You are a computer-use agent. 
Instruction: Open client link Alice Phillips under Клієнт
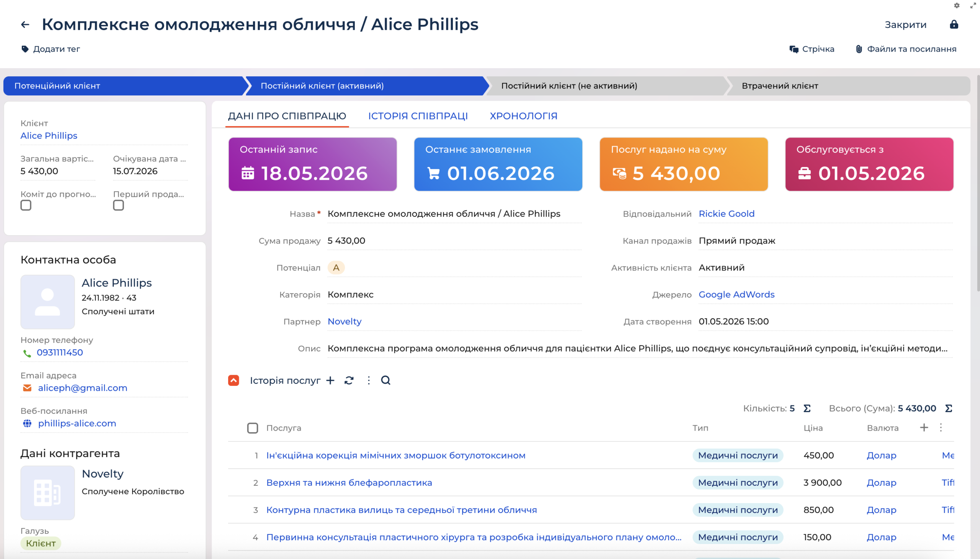pos(49,136)
